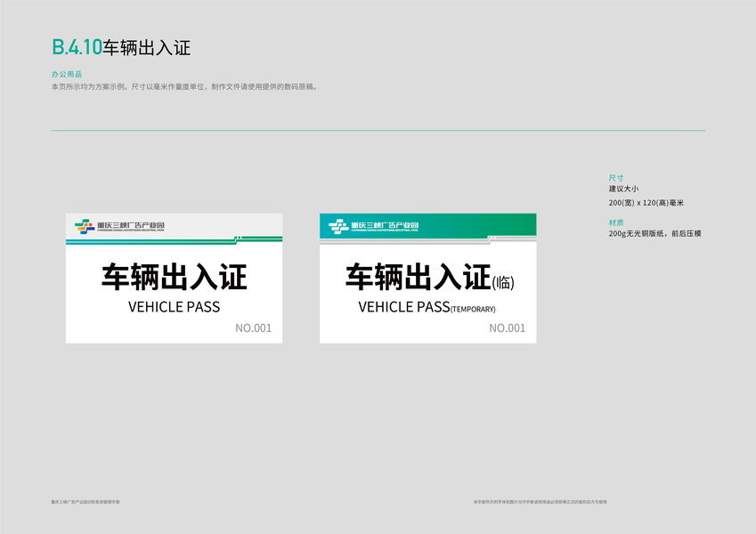Click the white logo icon on the green-header pass
The width and height of the screenshot is (756, 534).
pos(338,226)
